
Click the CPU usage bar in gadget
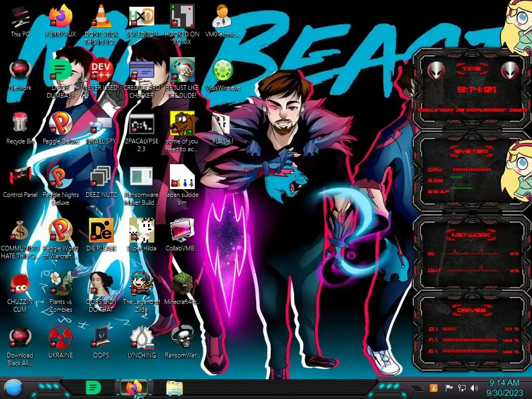(471, 169)
